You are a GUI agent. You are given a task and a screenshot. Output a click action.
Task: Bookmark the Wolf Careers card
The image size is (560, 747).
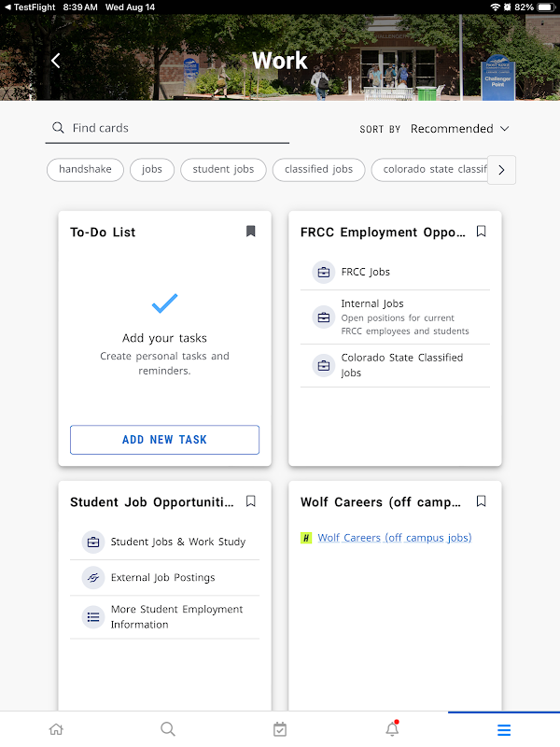coord(481,501)
